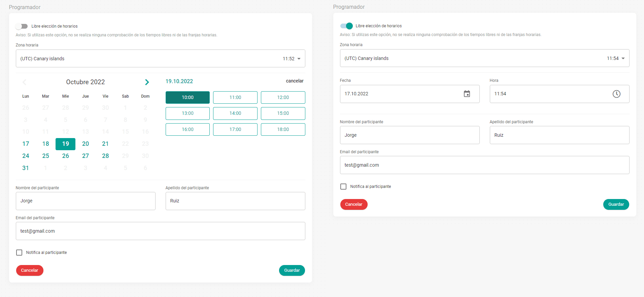644x297 pixels.
Task: Check Notifica al participante in right panel
Action: 343,187
